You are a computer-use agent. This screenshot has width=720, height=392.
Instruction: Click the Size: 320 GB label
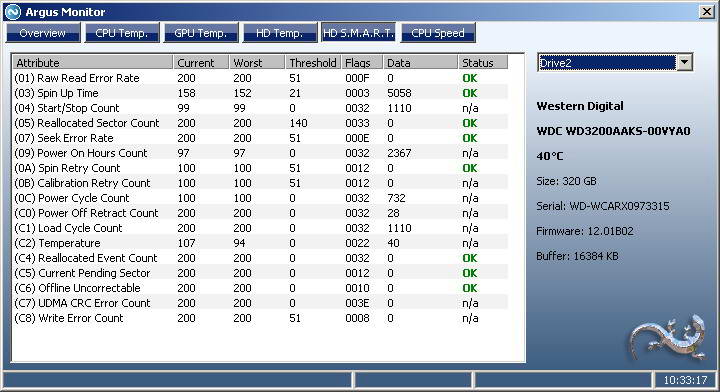pyautogui.click(x=566, y=181)
